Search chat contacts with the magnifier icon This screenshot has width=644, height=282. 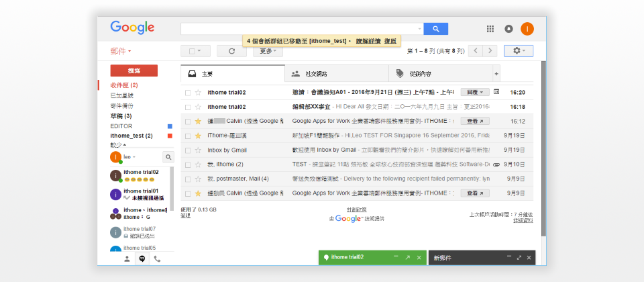[168, 157]
